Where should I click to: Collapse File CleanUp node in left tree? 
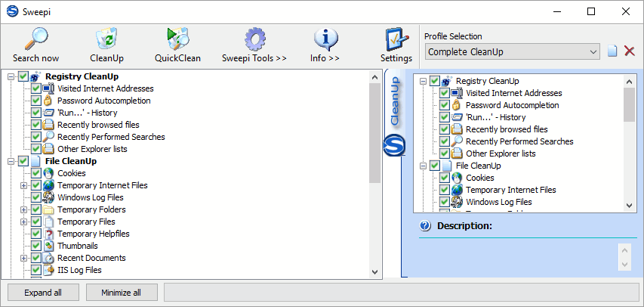pyautogui.click(x=11, y=161)
